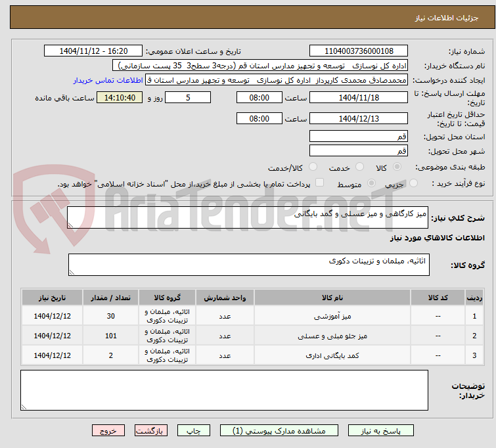The width and height of the screenshot is (496, 448).
Task: Click the request creator name field
Action: [x=277, y=80]
